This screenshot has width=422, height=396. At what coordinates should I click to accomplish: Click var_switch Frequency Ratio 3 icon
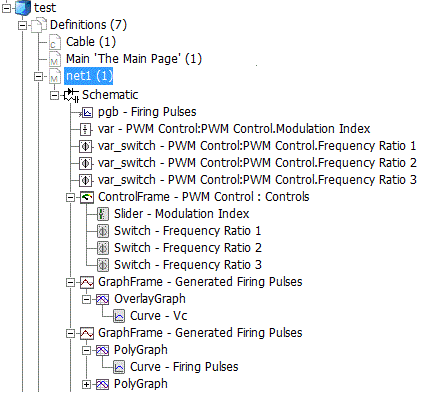[86, 180]
